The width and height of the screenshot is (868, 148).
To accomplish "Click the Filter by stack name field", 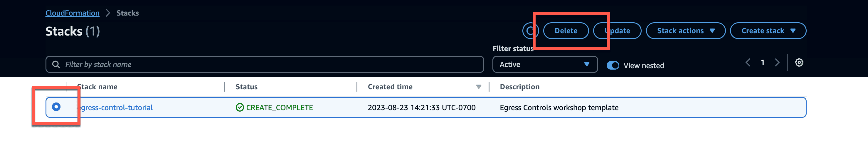I will tap(265, 64).
